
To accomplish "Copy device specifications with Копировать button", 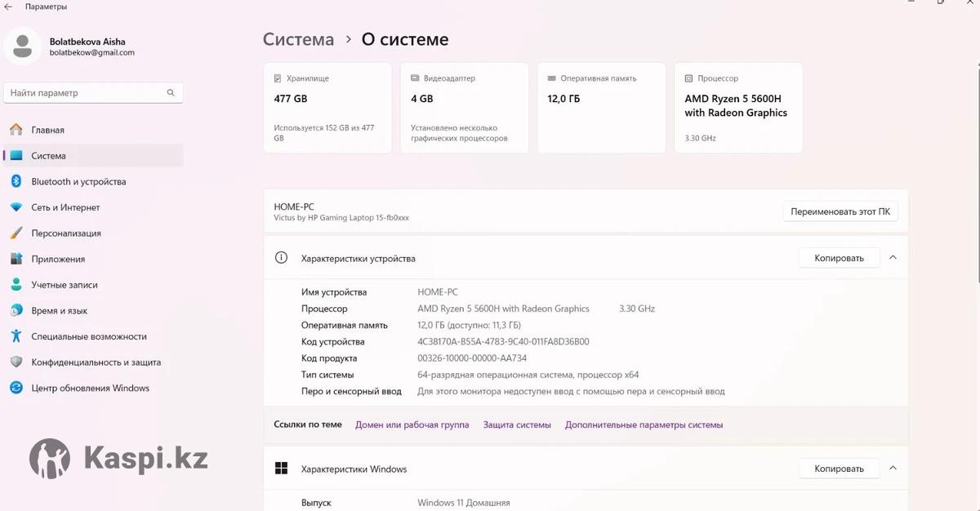I will pos(839,258).
